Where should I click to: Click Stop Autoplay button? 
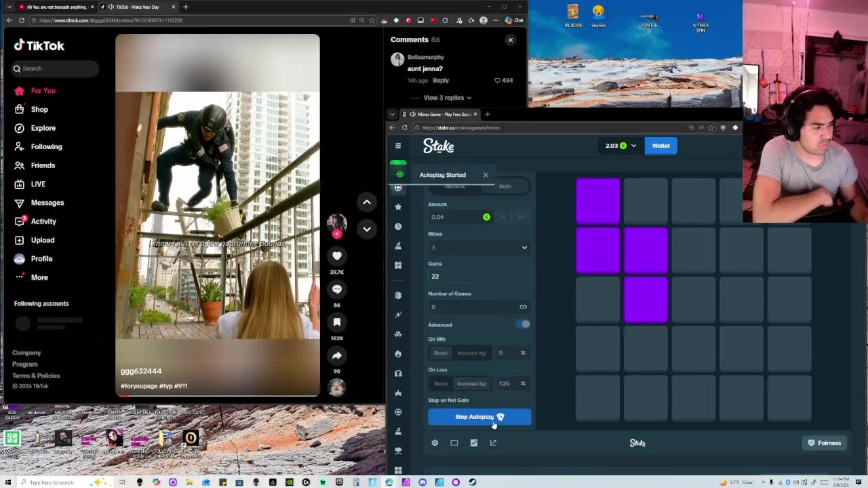[x=479, y=417]
